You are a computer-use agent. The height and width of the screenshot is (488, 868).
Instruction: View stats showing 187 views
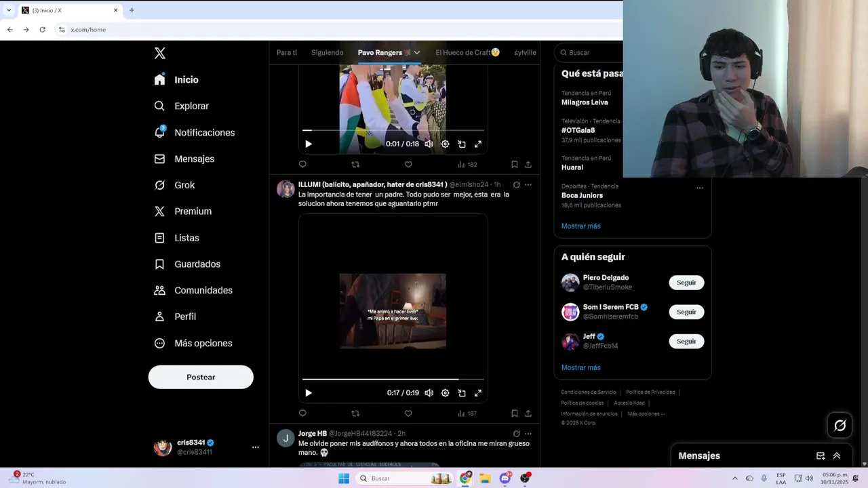click(x=467, y=413)
